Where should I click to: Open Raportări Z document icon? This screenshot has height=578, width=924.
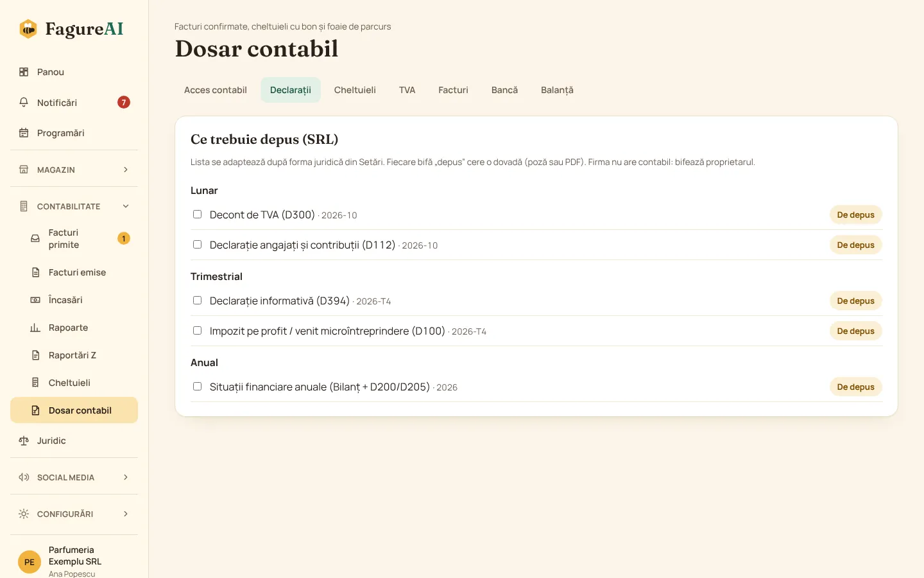35,355
